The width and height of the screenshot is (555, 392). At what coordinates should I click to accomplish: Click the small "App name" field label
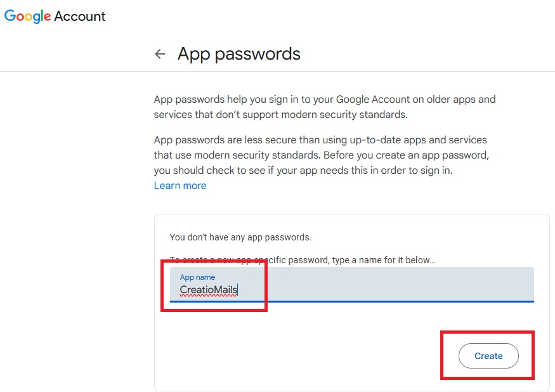point(197,277)
